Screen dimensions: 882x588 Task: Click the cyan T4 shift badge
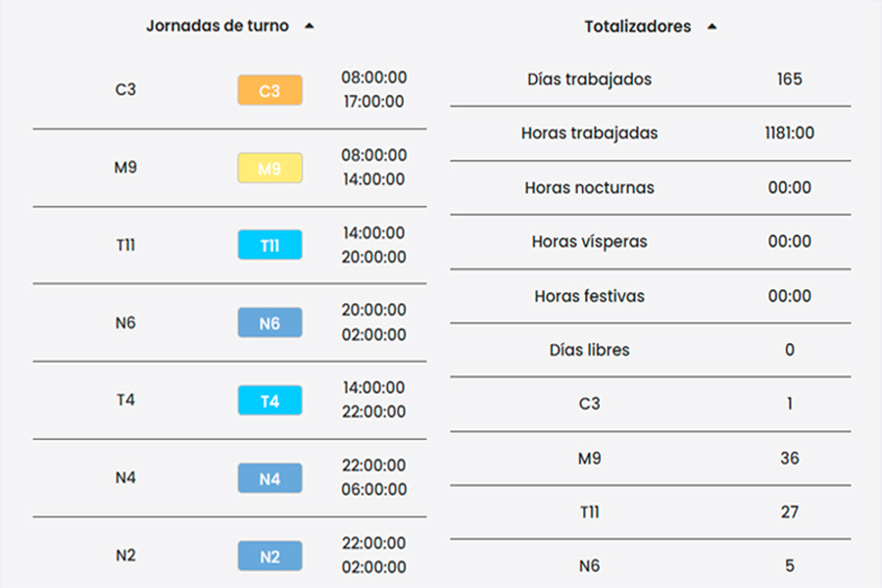pyautogui.click(x=269, y=400)
